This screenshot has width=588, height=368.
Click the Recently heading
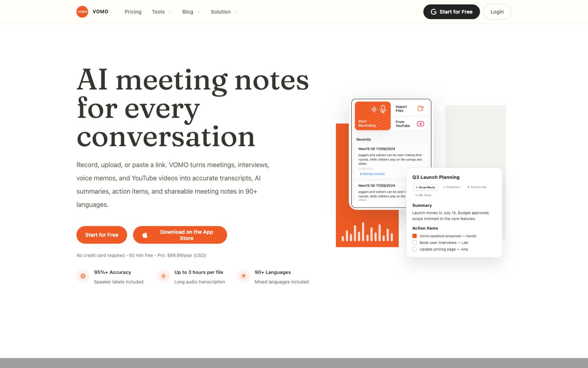click(x=363, y=139)
